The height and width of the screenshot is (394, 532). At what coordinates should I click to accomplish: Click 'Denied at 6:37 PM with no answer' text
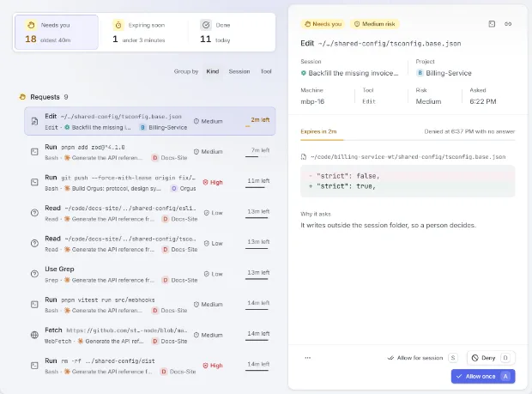[469, 131]
